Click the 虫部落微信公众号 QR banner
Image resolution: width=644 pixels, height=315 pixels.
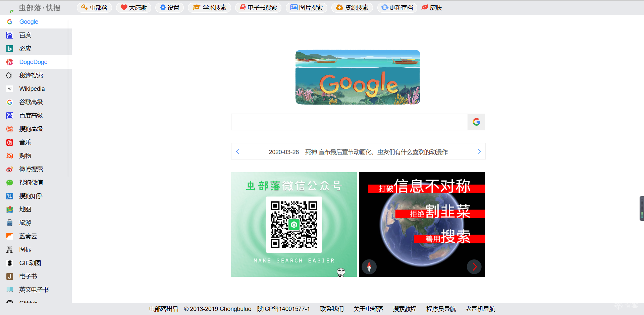point(294,225)
